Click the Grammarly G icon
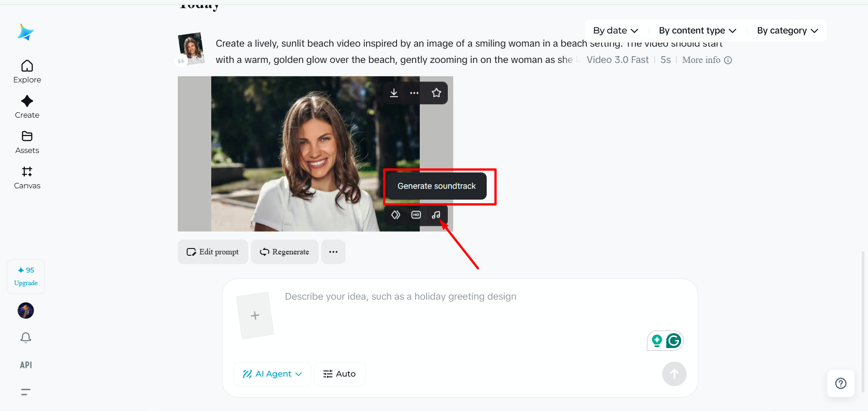 click(x=674, y=340)
